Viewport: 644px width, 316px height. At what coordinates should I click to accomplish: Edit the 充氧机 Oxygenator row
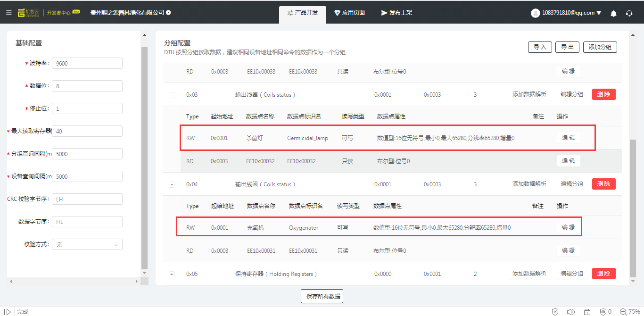pyautogui.click(x=568, y=227)
